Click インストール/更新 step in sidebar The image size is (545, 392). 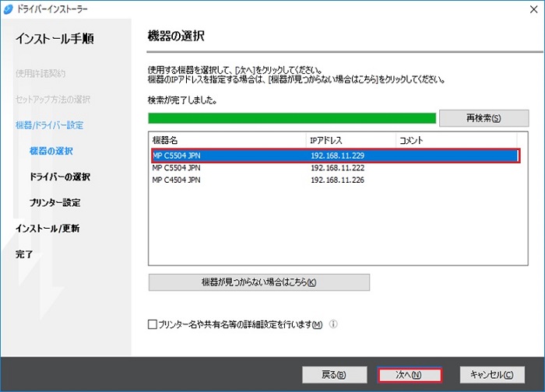(x=47, y=228)
